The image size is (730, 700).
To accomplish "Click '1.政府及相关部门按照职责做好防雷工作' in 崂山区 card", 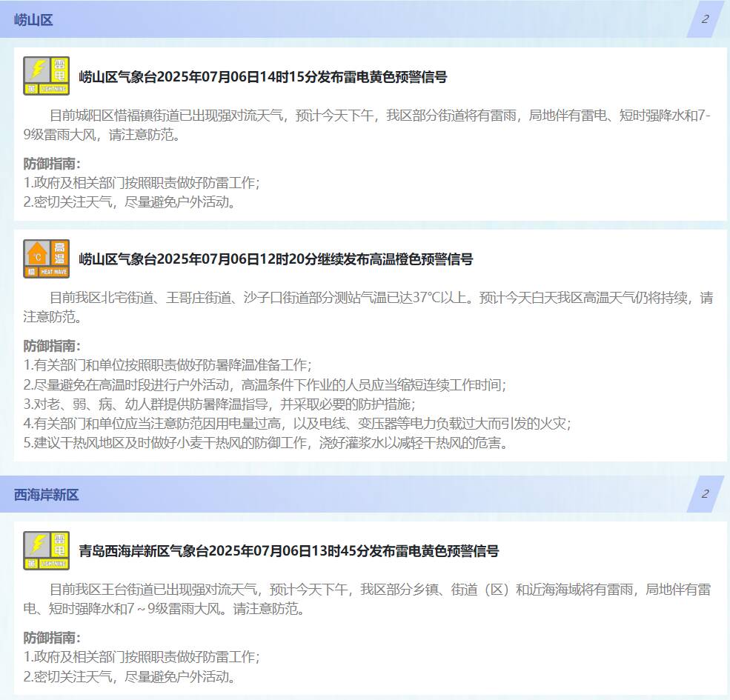I will pos(142,183).
